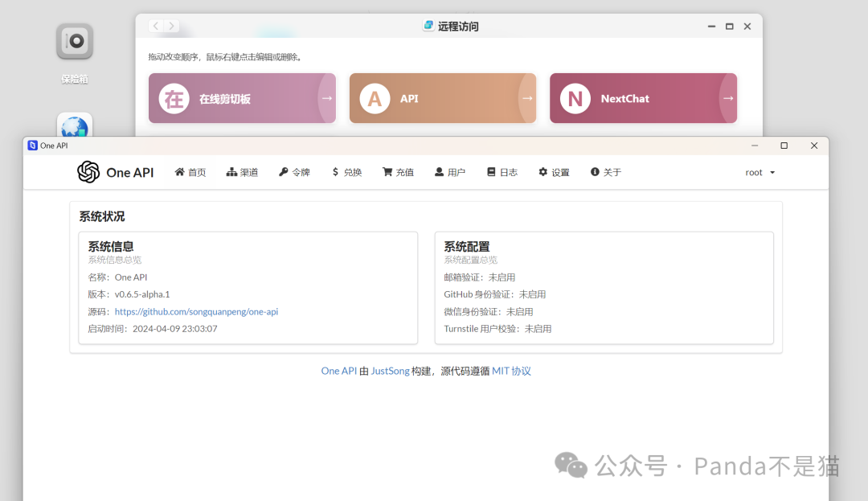Select the 令牌 key icon in navigation
Image resolution: width=868 pixels, height=501 pixels.
click(x=282, y=171)
